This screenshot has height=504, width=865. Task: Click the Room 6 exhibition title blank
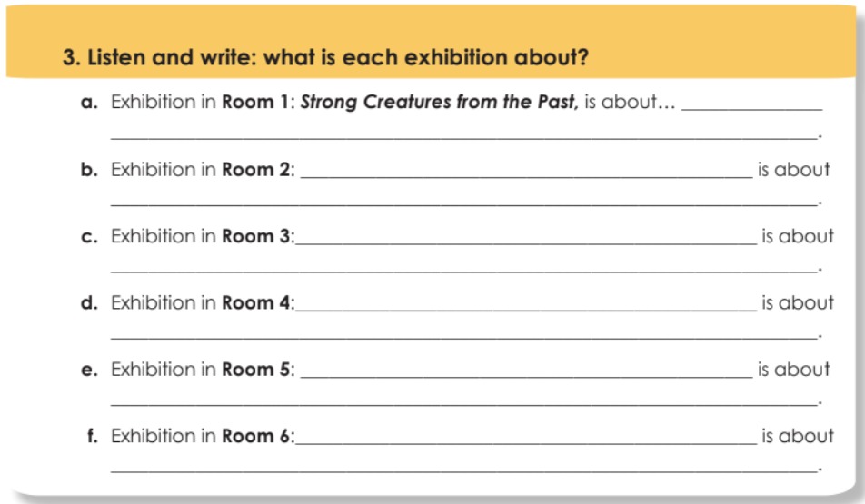pyautogui.click(x=526, y=438)
